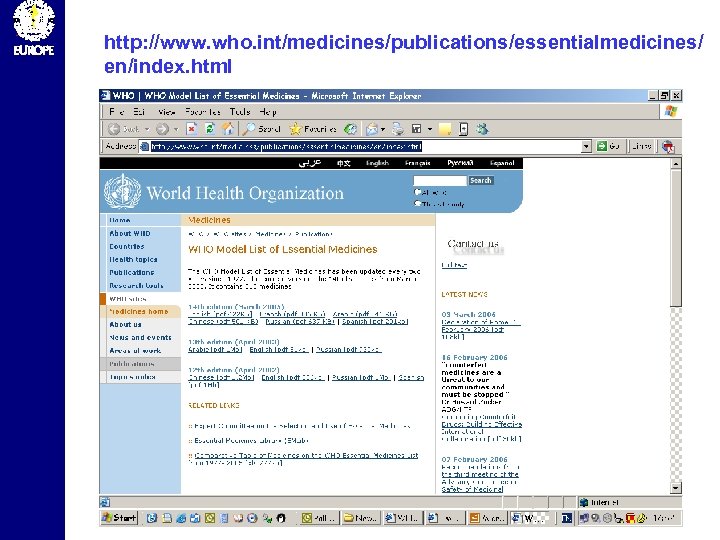Select the 'All WHO' search radio button
The image size is (720, 540).
pos(417,192)
